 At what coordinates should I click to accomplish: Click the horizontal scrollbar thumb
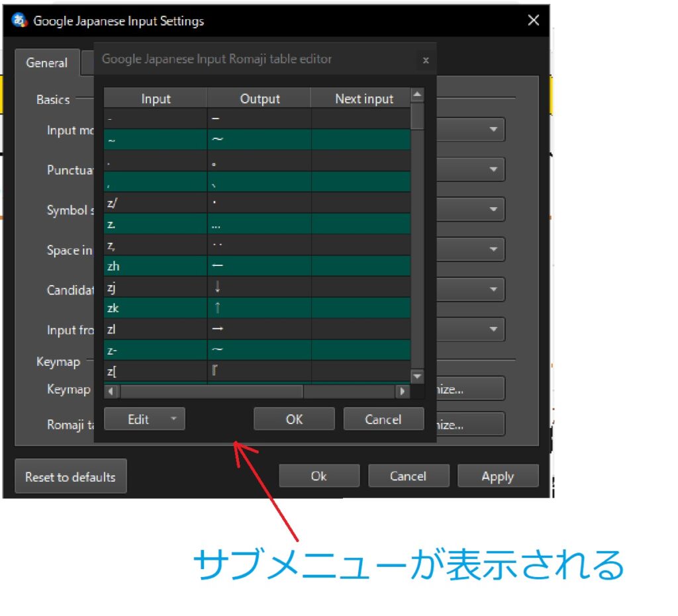(x=212, y=392)
